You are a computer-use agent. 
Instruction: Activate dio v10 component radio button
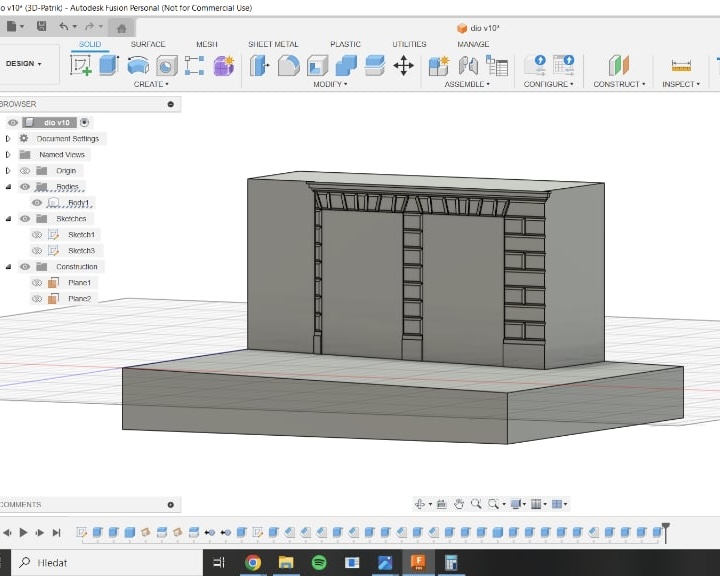(x=84, y=123)
